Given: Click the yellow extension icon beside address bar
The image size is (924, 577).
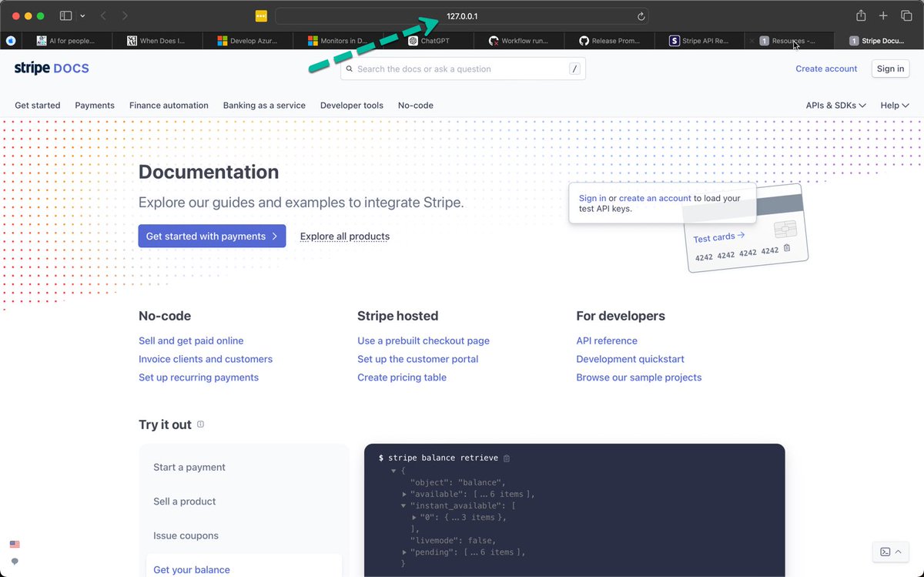Looking at the screenshot, I should tap(261, 16).
